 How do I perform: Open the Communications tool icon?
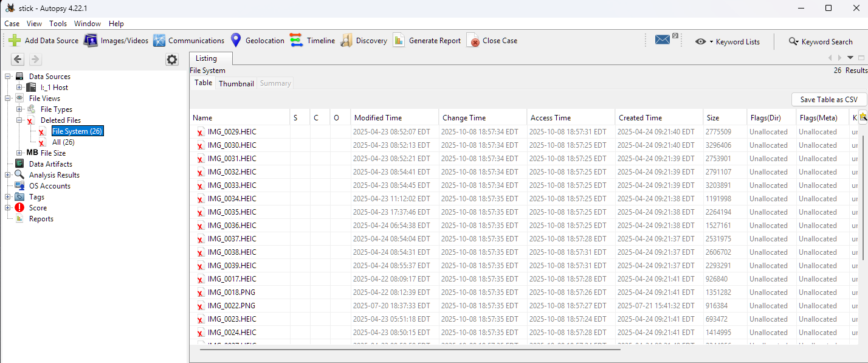(x=159, y=41)
